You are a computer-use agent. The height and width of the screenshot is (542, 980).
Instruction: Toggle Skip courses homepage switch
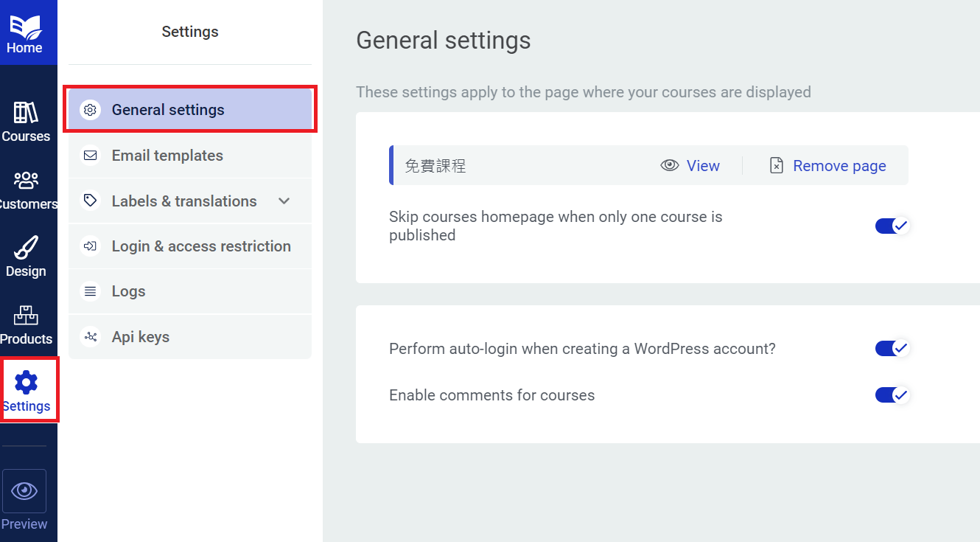tap(892, 226)
